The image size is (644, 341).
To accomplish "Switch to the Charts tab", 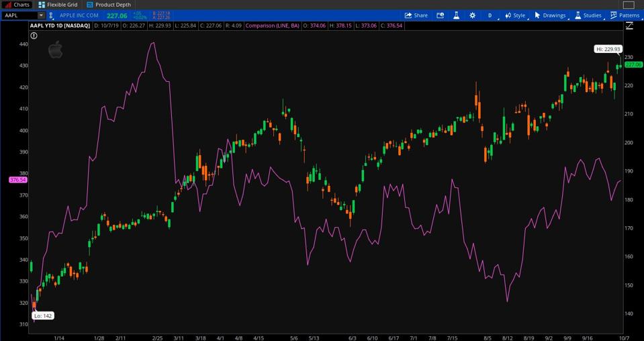I will (17, 5).
